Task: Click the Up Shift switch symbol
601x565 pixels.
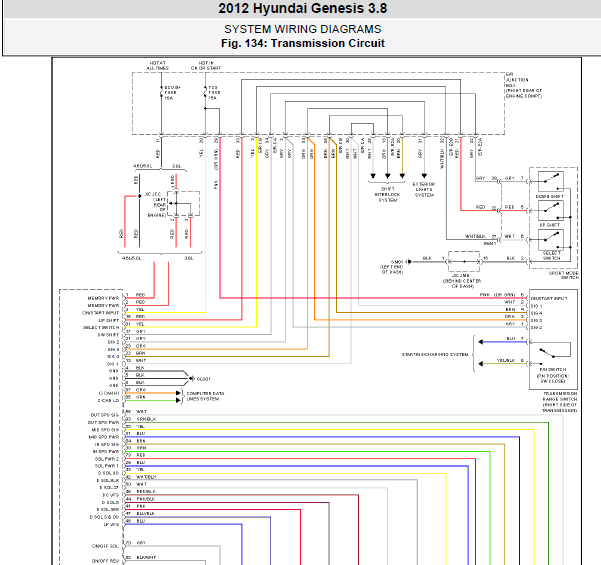Action: [551, 211]
